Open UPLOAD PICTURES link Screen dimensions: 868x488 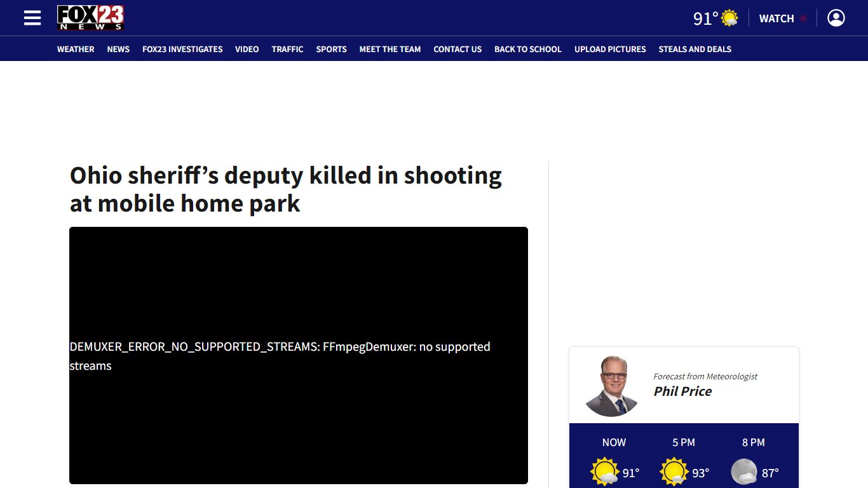[610, 49]
